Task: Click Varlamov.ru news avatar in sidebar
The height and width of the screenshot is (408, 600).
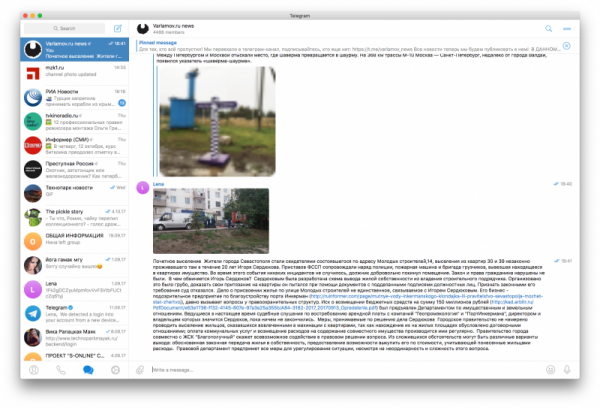Action: tap(33, 49)
